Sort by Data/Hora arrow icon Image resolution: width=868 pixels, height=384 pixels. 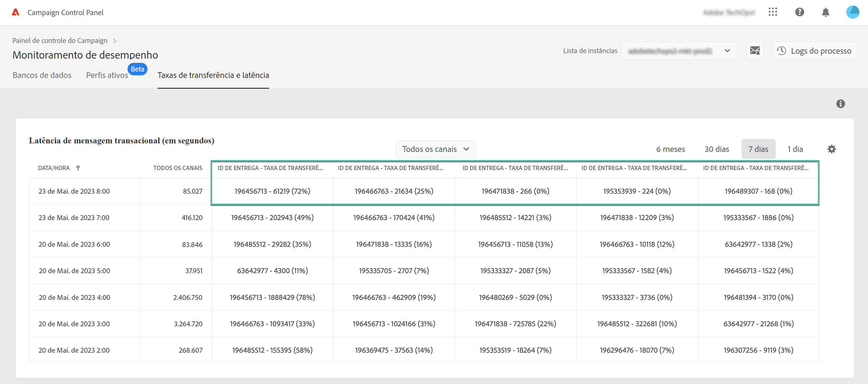click(x=78, y=168)
